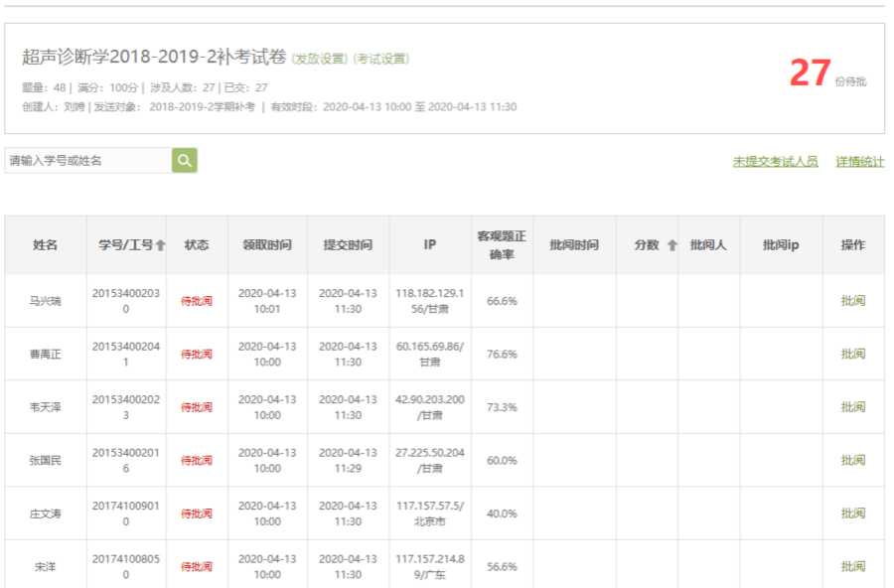Screen dimensions: 894x588
Task: Click 批阅 for 庄文涛
Action: [x=852, y=514]
